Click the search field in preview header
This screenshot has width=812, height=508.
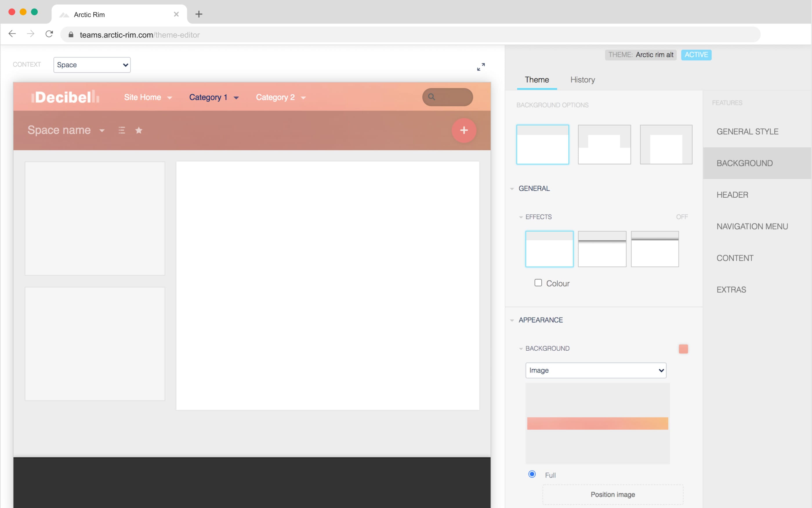[x=447, y=97]
